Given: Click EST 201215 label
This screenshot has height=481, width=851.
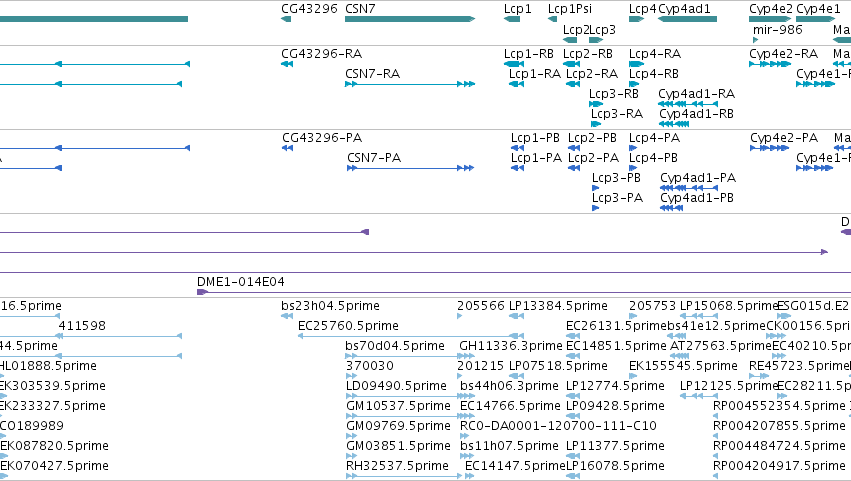Looking at the screenshot, I should (481, 366).
